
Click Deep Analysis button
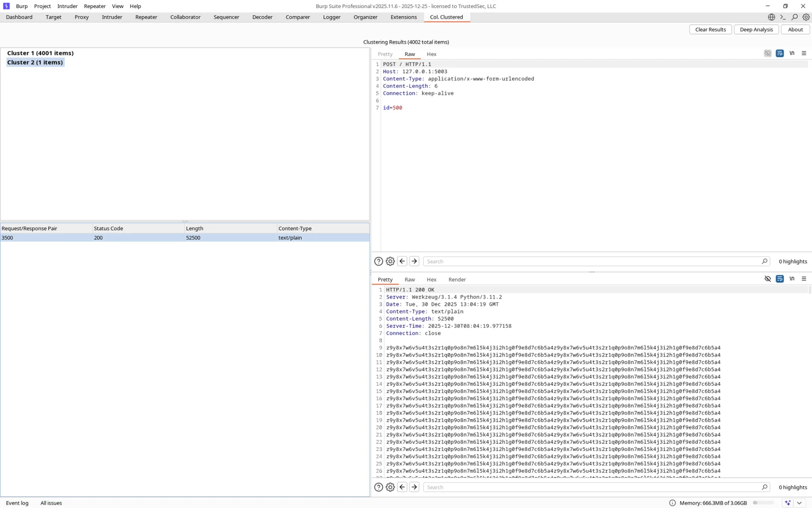point(756,29)
